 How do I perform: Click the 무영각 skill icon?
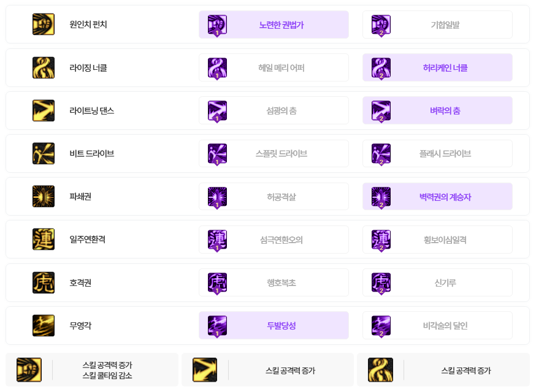(44, 326)
